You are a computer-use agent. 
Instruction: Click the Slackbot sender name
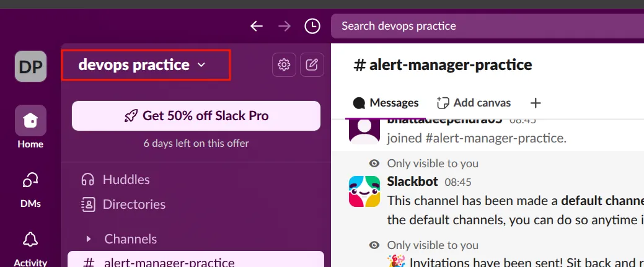tap(412, 181)
